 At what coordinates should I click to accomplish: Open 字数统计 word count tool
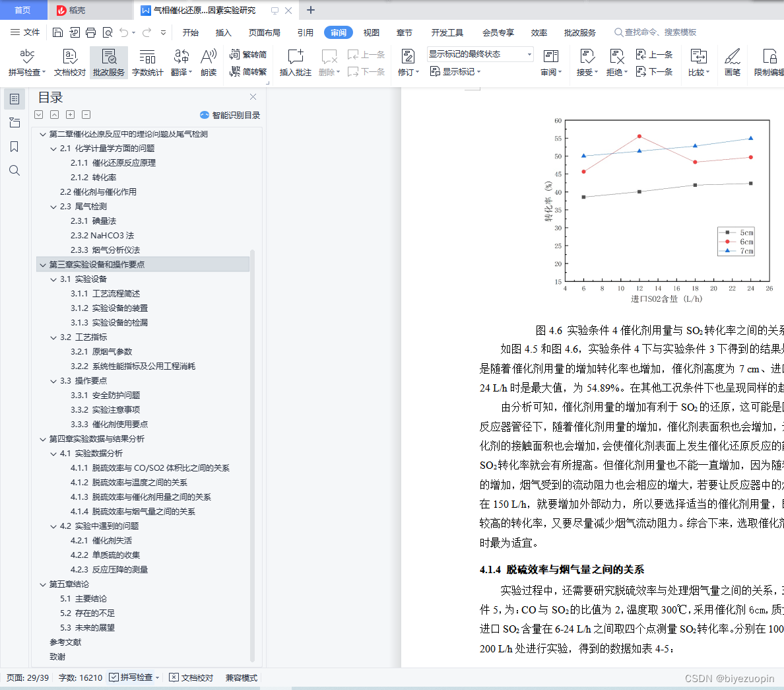coord(148,63)
